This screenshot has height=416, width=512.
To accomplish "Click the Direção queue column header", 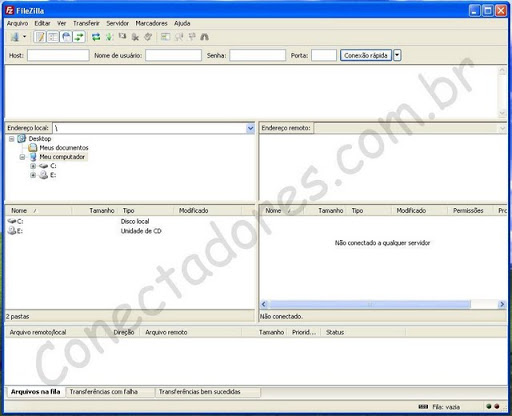I will [x=124, y=332].
